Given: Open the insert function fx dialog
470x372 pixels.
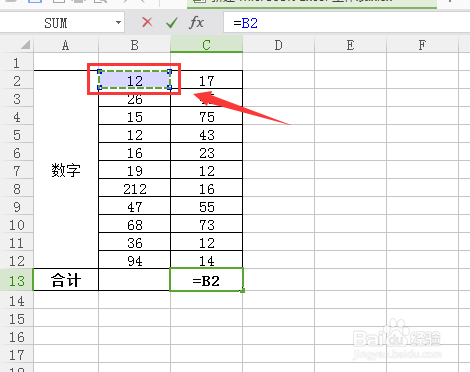Looking at the screenshot, I should 196,23.
